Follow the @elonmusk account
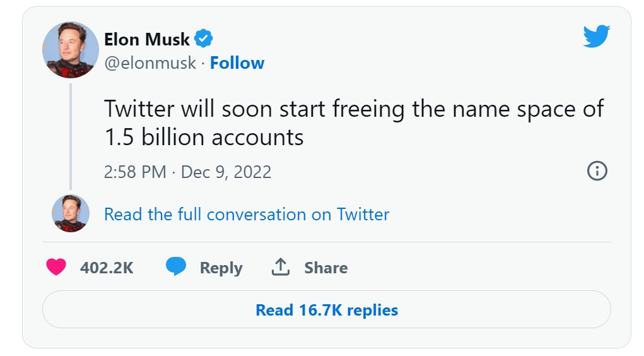Image resolution: width=644 pixels, height=356 pixels. tap(237, 63)
